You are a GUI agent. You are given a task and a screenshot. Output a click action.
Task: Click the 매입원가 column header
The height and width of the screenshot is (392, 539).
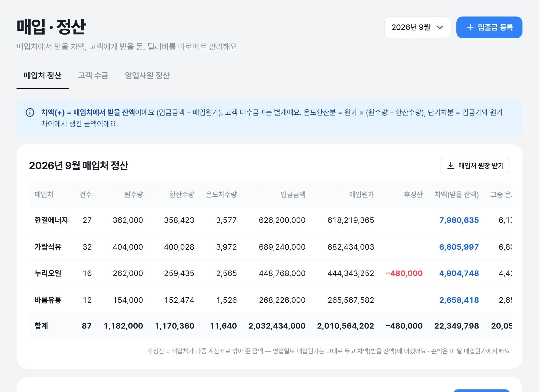pos(362,194)
